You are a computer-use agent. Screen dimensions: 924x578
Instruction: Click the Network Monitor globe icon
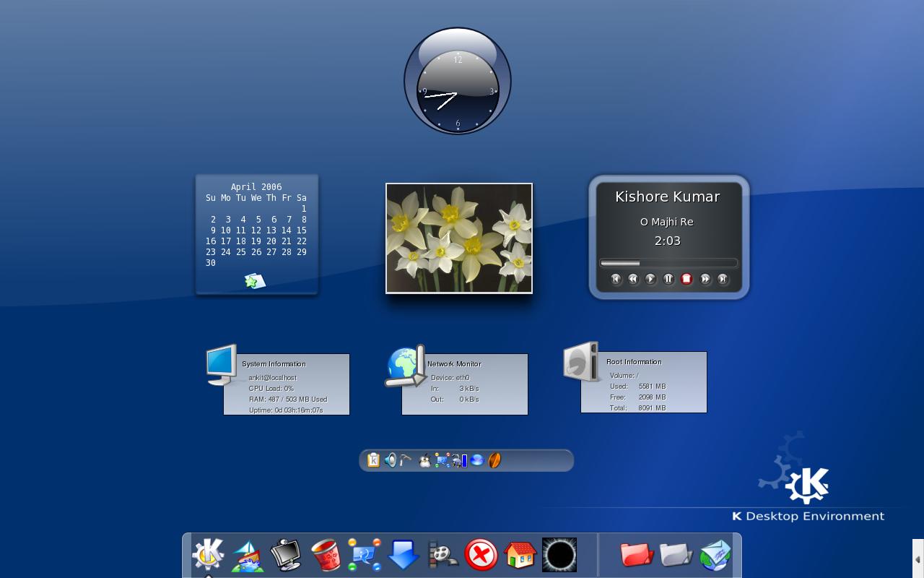coord(406,366)
